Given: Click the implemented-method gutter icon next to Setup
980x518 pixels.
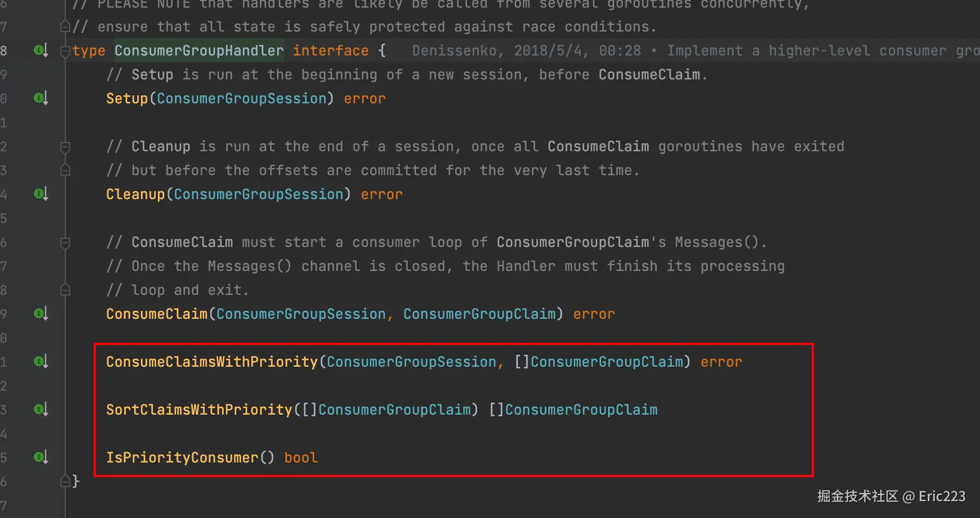Looking at the screenshot, I should click(41, 98).
